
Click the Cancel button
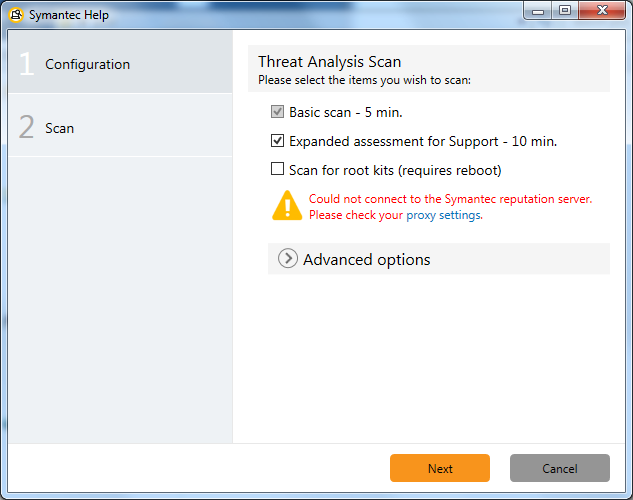pyautogui.click(x=560, y=468)
